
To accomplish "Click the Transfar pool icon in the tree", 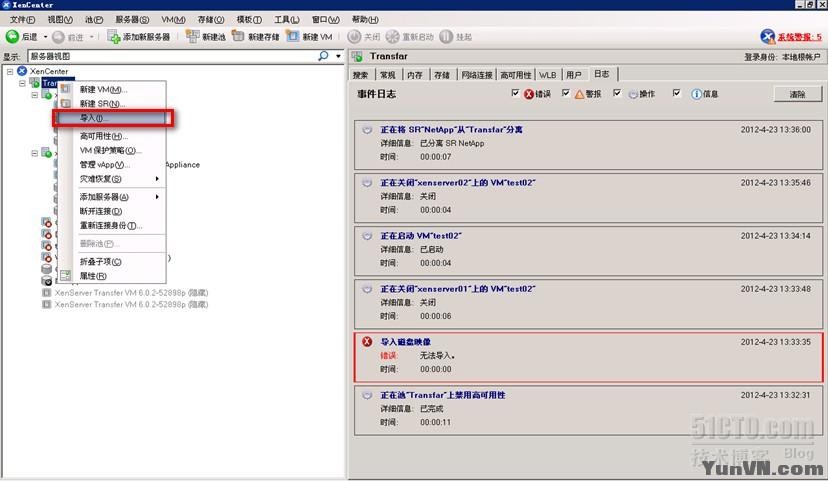I will (x=35, y=83).
